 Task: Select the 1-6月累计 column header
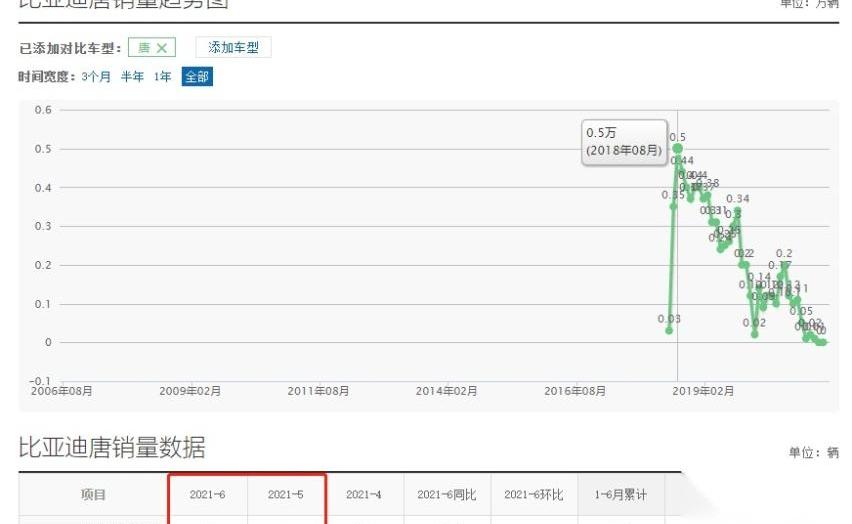coord(620,495)
